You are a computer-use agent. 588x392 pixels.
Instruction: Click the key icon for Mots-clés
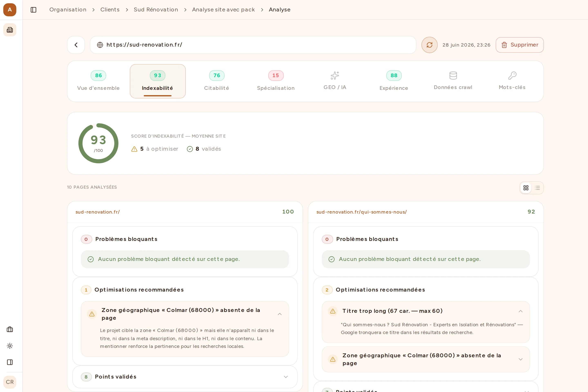click(512, 75)
